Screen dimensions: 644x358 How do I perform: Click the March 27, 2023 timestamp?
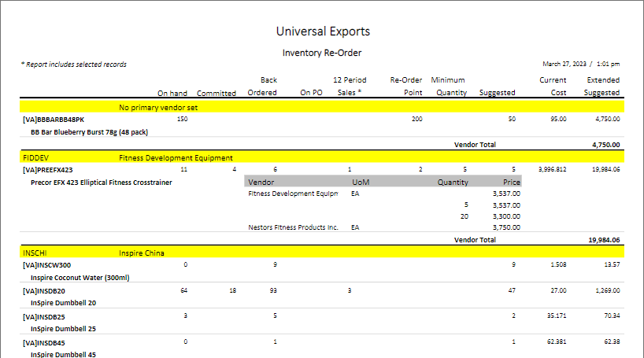(x=581, y=64)
